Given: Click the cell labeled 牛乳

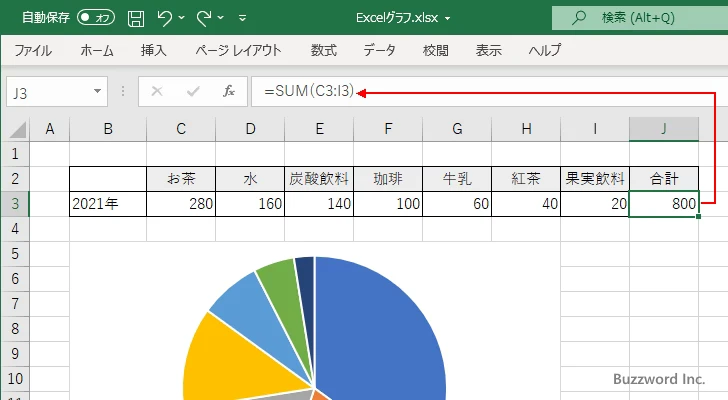Looking at the screenshot, I should tap(457, 179).
